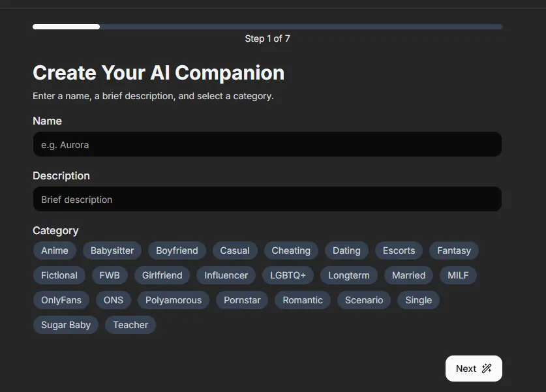Choose the Dating category
This screenshot has width=546, height=392.
pyautogui.click(x=346, y=250)
